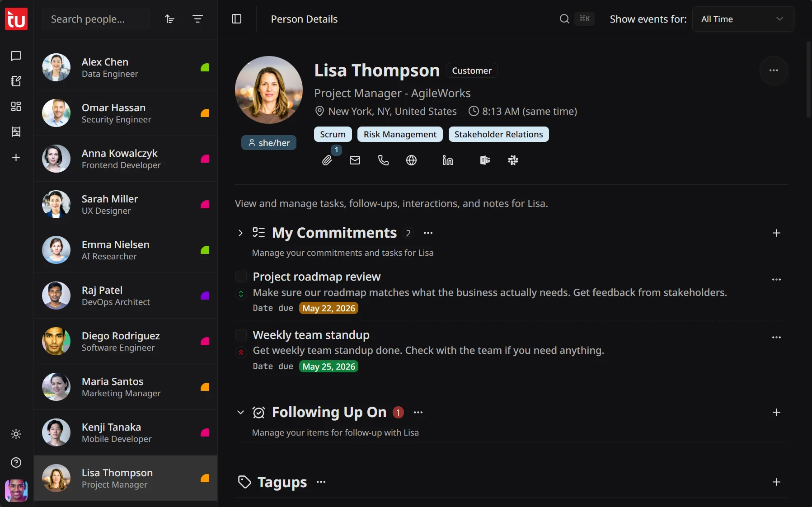Click the Stakeholder Relations skill tag
Viewport: 812px width, 507px height.
click(x=498, y=134)
